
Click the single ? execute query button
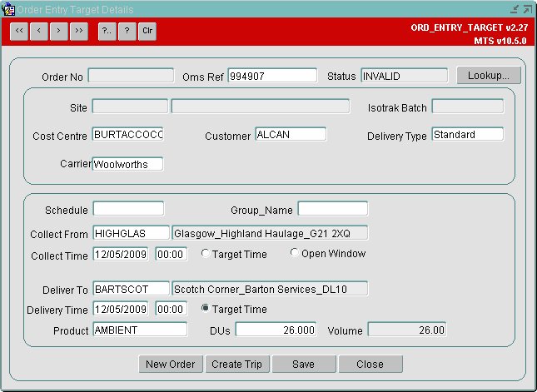127,31
